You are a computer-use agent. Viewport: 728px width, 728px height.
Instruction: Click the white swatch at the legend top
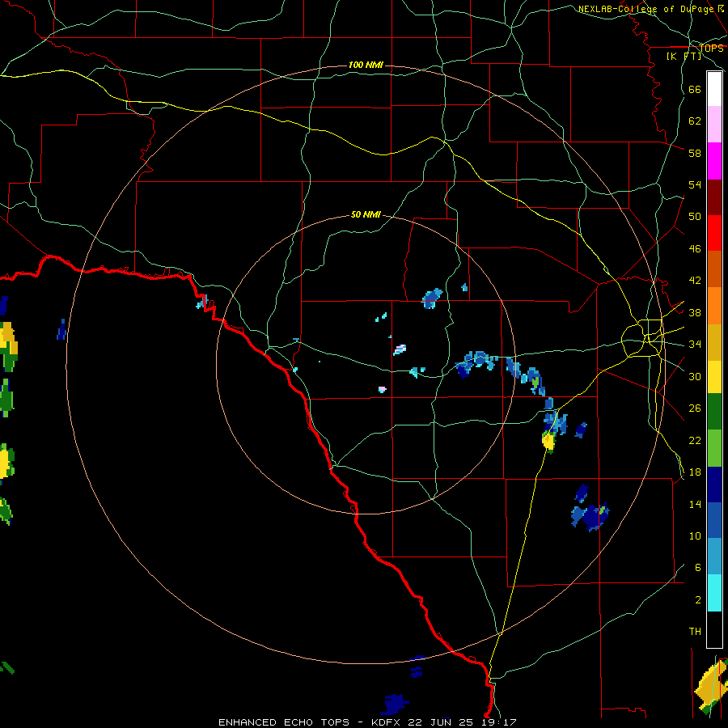coord(714,89)
